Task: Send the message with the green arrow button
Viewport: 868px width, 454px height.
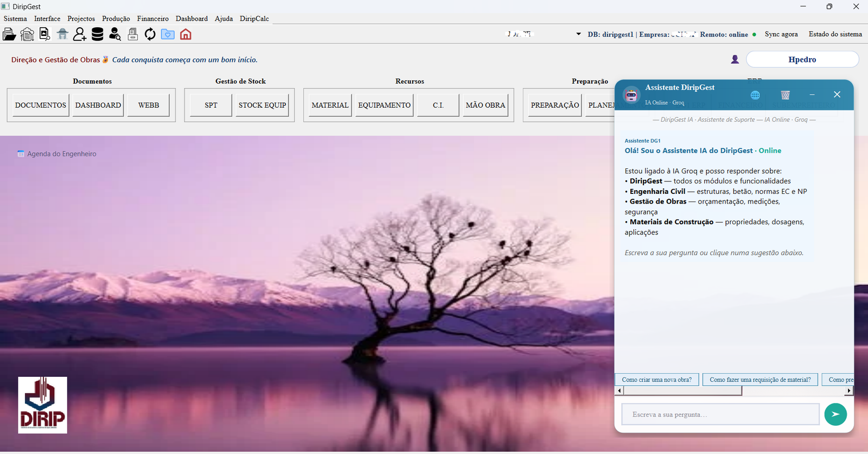Action: point(835,414)
